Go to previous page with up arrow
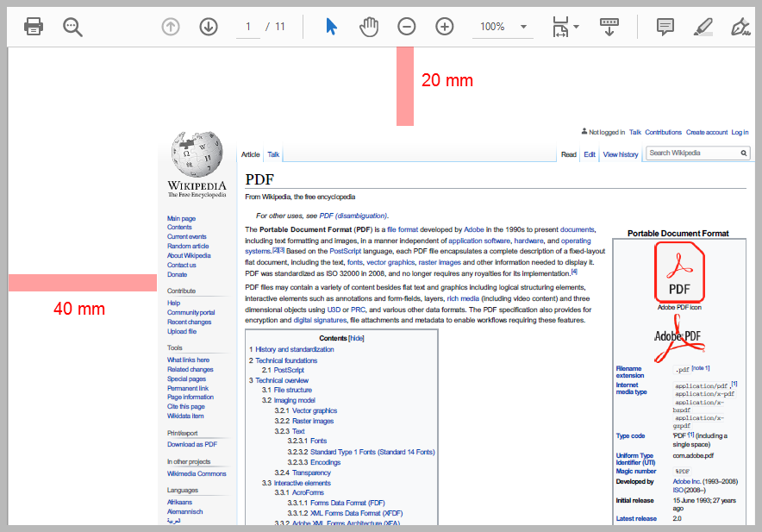 (x=171, y=26)
